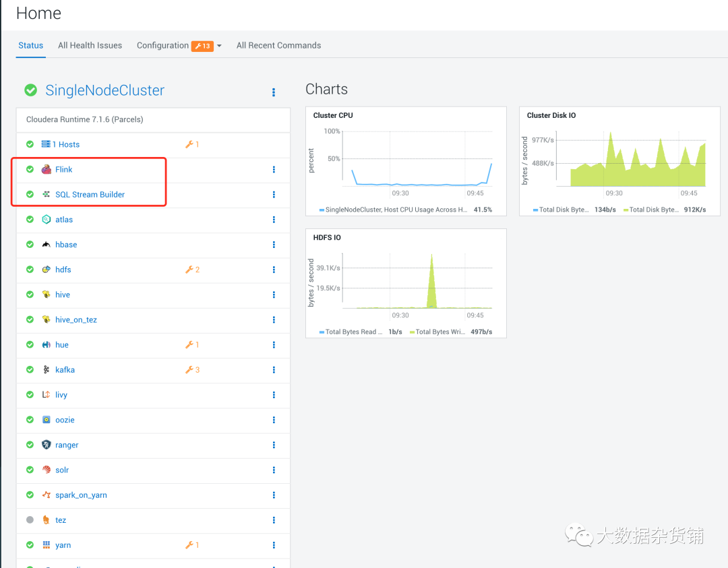Open the All Recent Commands tab
728x568 pixels.
(278, 45)
